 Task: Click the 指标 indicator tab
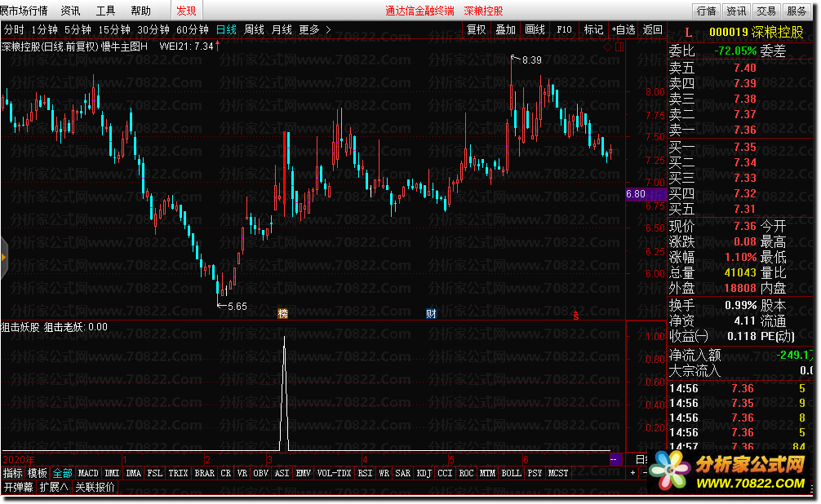coord(12,473)
